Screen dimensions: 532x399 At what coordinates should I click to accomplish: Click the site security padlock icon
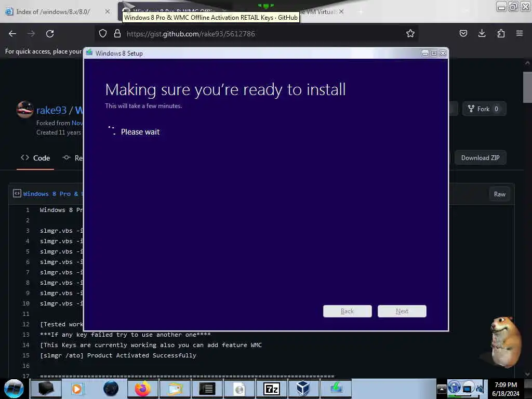pyautogui.click(x=117, y=33)
